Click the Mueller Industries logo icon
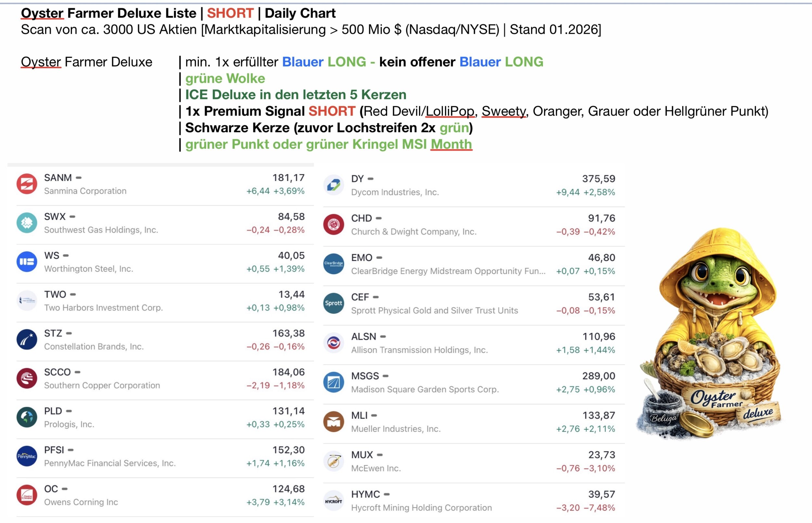The image size is (812, 523). [x=333, y=422]
